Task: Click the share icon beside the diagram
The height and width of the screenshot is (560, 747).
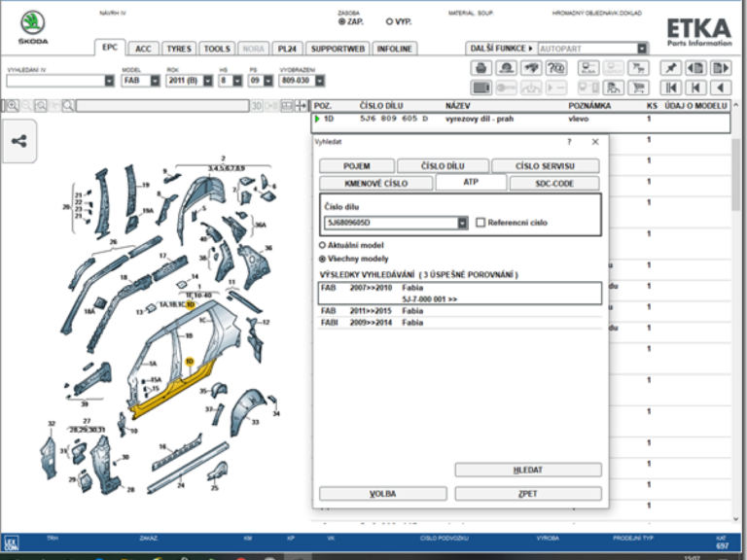Action: click(18, 141)
